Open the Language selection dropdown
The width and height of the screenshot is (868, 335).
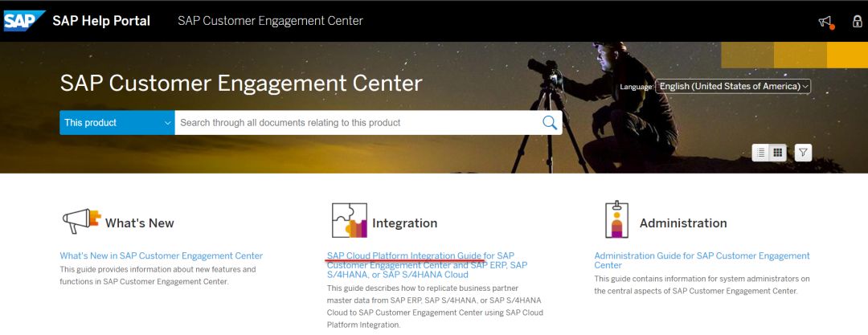pyautogui.click(x=734, y=87)
